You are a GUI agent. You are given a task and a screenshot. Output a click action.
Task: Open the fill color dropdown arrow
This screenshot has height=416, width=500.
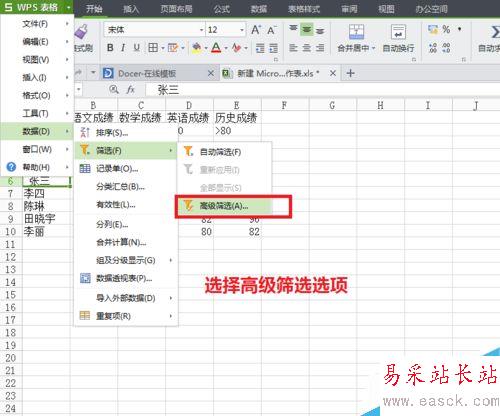pos(206,48)
